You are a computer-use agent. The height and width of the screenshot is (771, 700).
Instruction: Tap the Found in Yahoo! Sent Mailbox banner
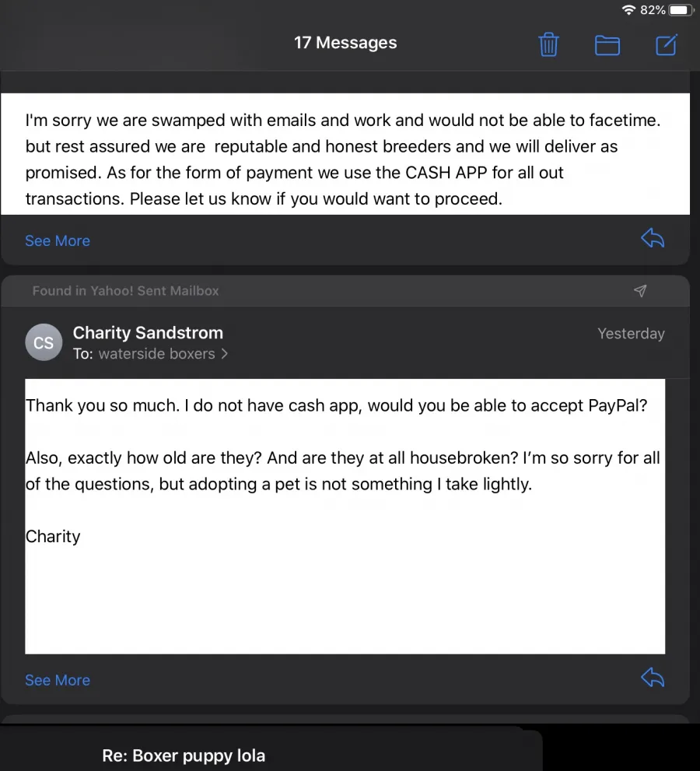345,291
